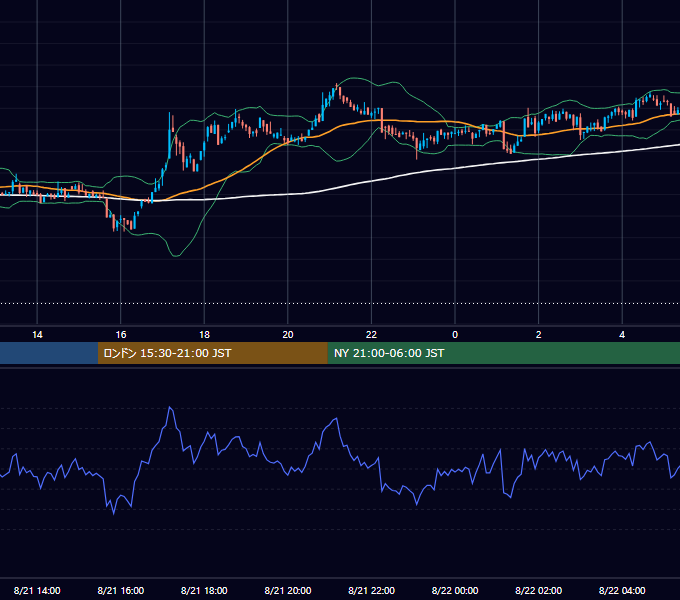Click the '22' hour label on price chart axis
The width and height of the screenshot is (680, 600).
coord(371,335)
